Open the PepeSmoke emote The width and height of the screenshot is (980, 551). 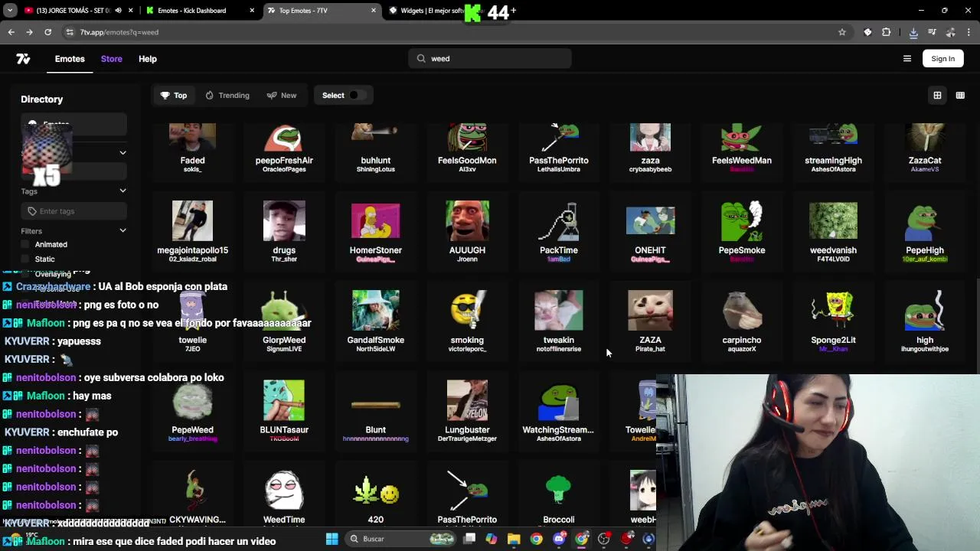[x=741, y=232]
